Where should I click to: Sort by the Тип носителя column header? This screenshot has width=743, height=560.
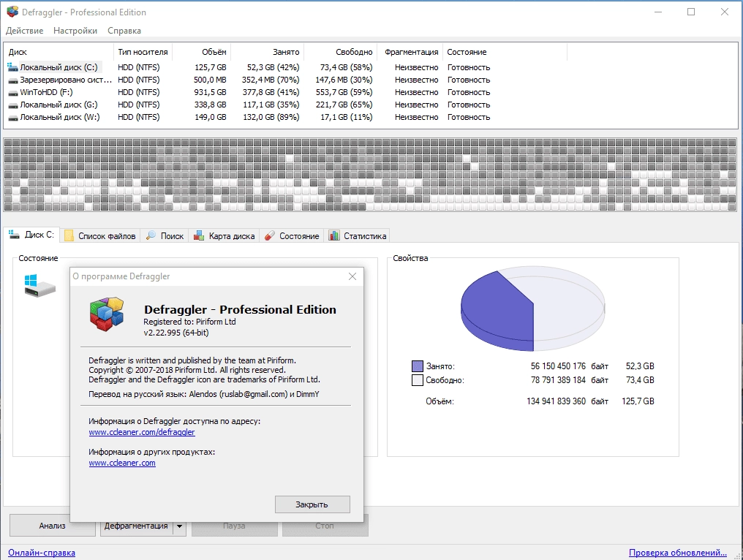coord(143,52)
